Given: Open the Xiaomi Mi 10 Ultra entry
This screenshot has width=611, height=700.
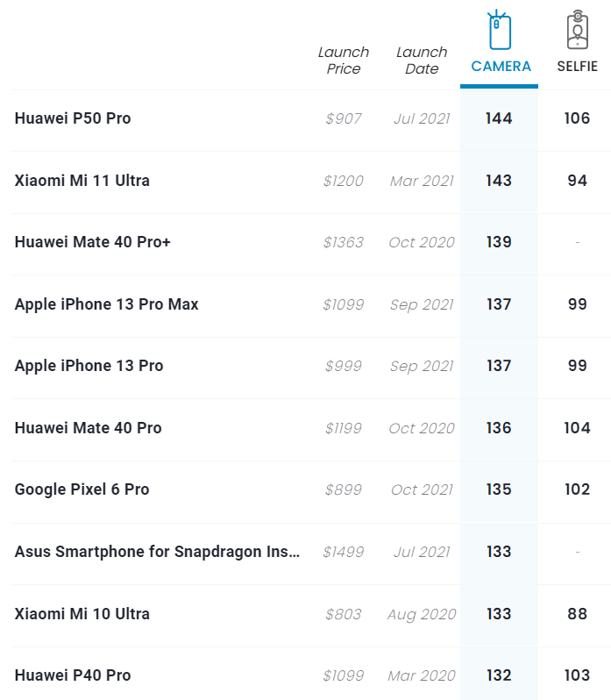Looking at the screenshot, I should [82, 614].
